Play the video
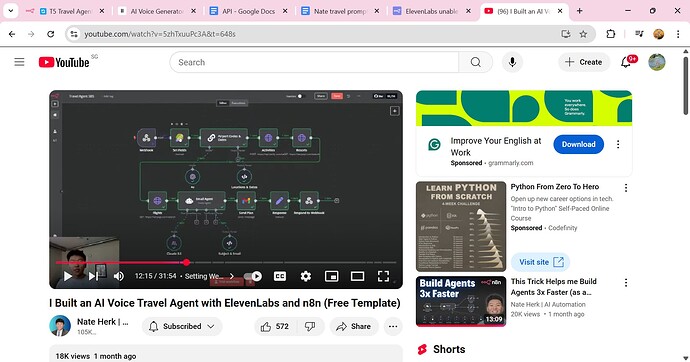 tap(67, 276)
